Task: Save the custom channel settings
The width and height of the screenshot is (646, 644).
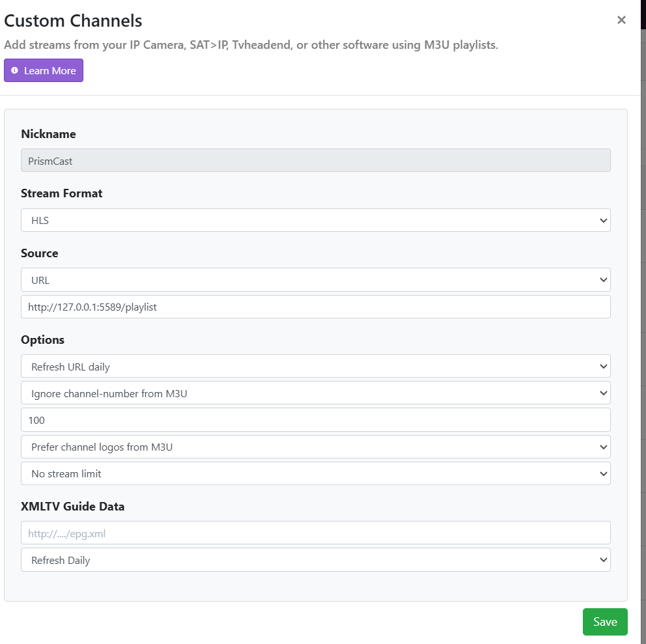Action: tap(604, 622)
